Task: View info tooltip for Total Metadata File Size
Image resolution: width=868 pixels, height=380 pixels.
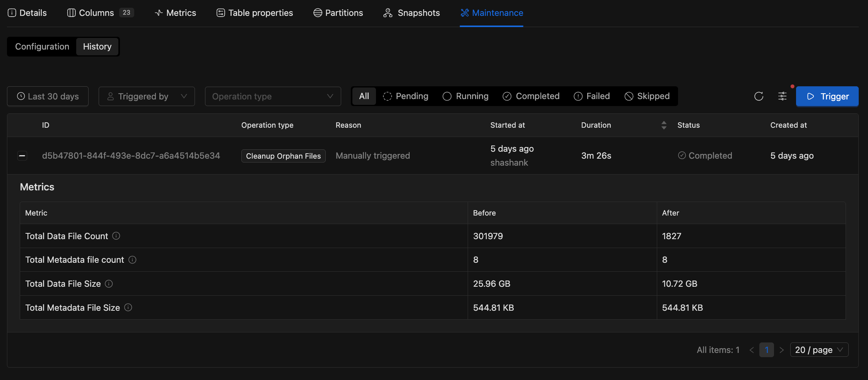Action: point(128,308)
